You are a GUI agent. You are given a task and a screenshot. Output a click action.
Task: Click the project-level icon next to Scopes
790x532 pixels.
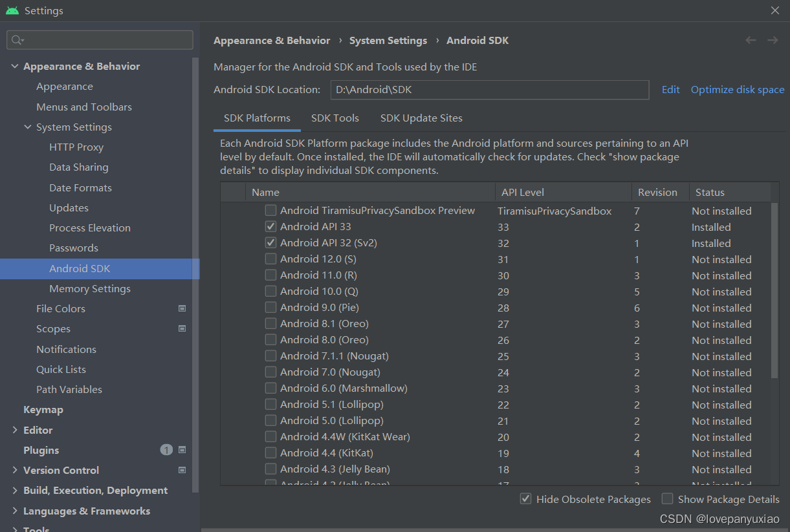coord(182,329)
